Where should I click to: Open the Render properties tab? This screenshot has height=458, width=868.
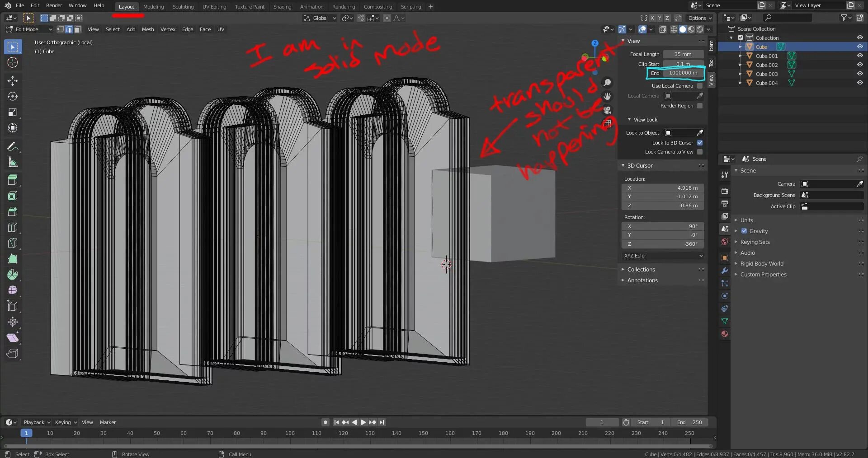pyautogui.click(x=725, y=191)
